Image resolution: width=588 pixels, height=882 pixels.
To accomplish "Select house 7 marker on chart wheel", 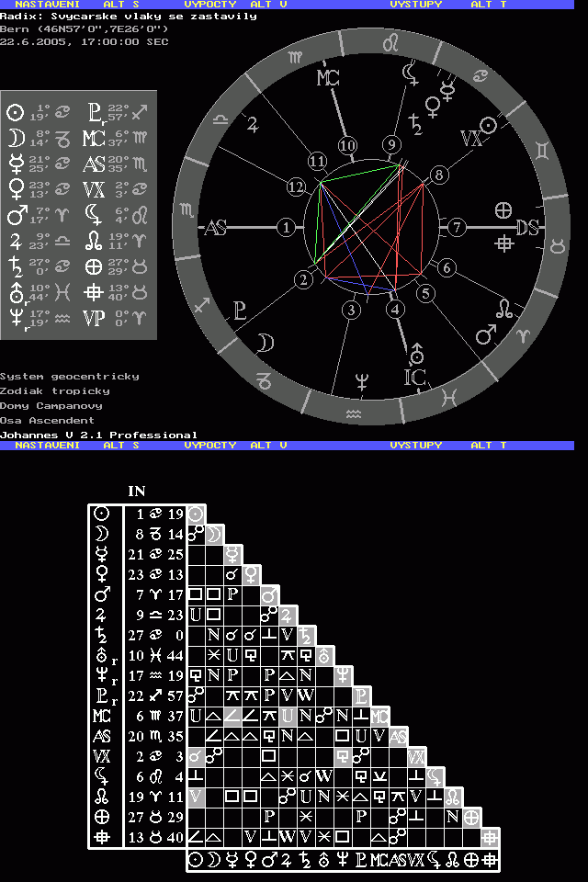I will [x=457, y=227].
